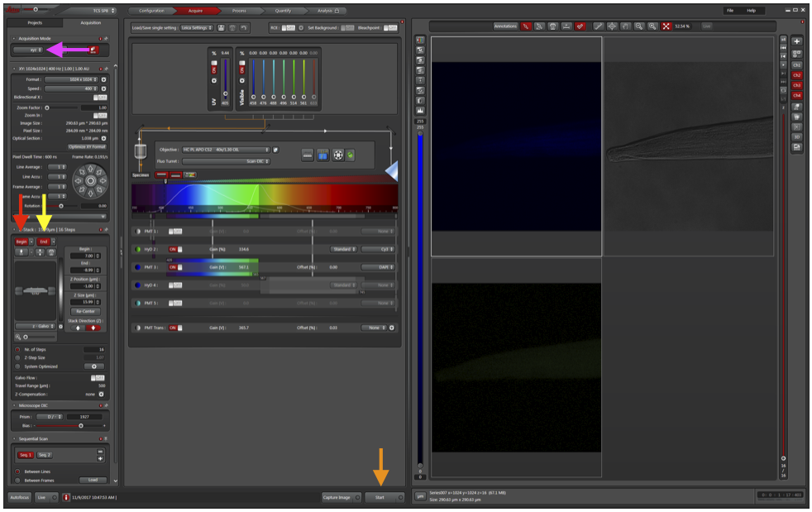Select the pan hand tool in the viewer toolbar
The height and width of the screenshot is (512, 812).
tap(625, 26)
